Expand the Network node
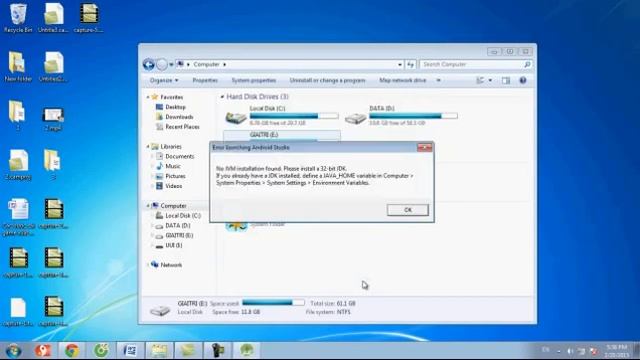The width and height of the screenshot is (640, 360). tap(148, 265)
